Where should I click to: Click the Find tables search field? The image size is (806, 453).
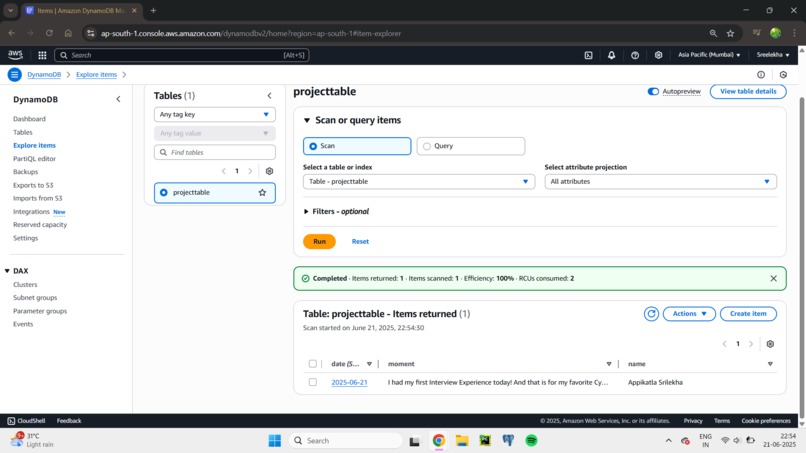tap(214, 152)
